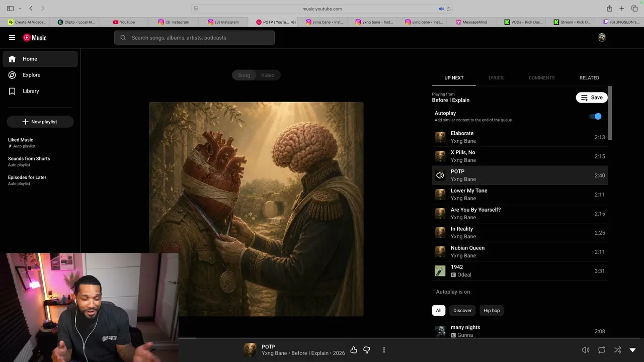This screenshot has height=362, width=644.
Task: Go to Home in the sidebar
Action: pyautogui.click(x=40, y=59)
